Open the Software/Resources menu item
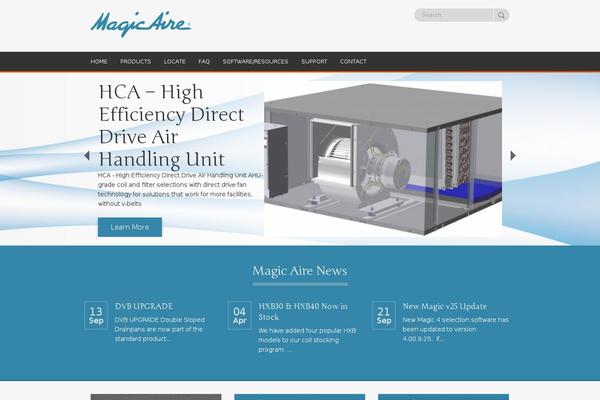Viewport: 600px width, 400px height. (x=255, y=61)
